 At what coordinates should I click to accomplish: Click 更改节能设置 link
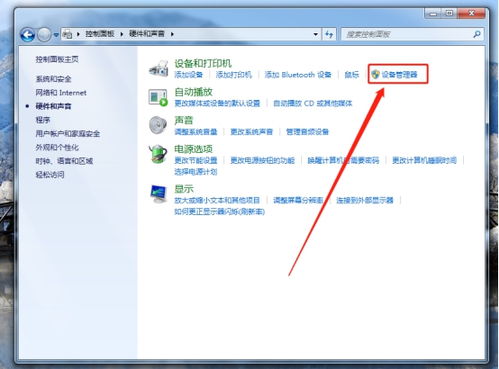(196, 160)
